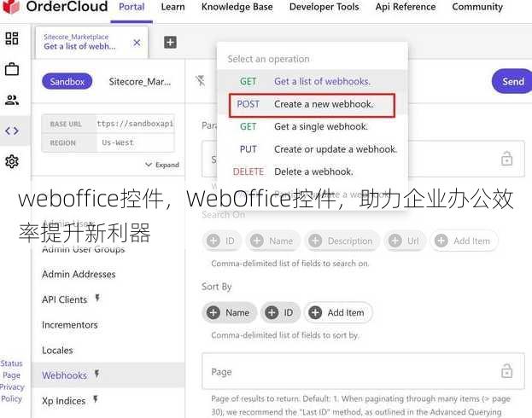Open Xp Indices resource
The image size is (532, 418).
point(64,401)
